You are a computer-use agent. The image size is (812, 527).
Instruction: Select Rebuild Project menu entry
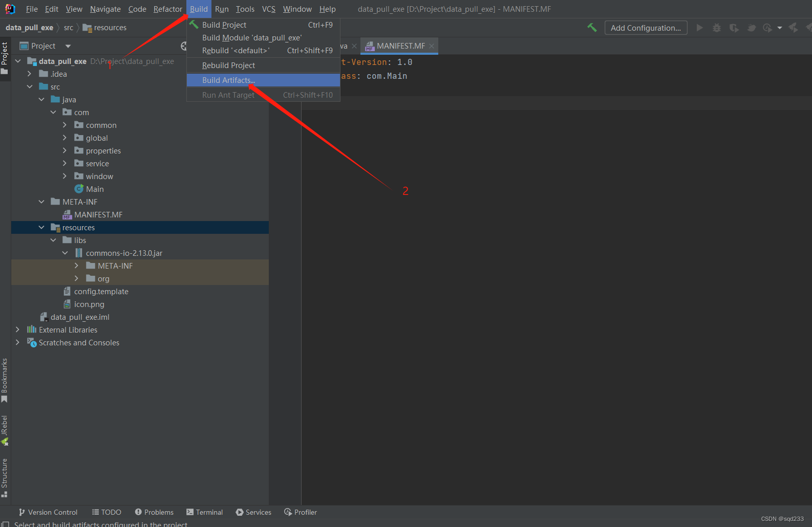263,65
